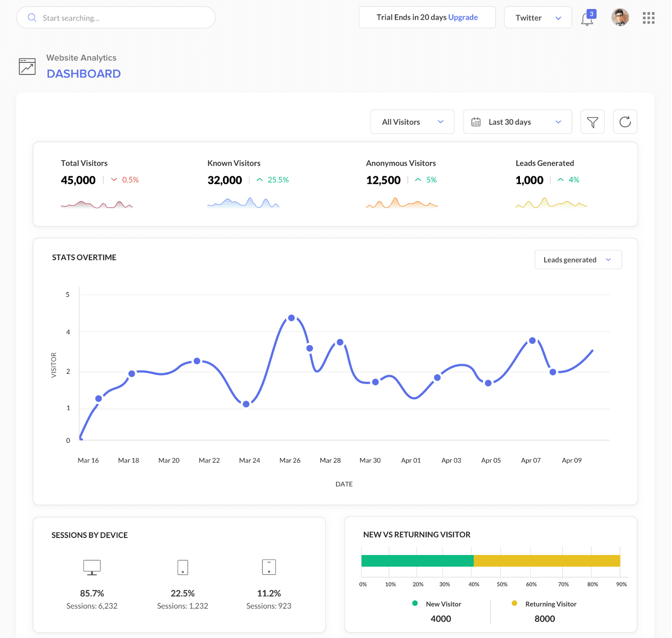Click the 32,000 known visitors value
This screenshot has width=672, height=638.
point(225,180)
